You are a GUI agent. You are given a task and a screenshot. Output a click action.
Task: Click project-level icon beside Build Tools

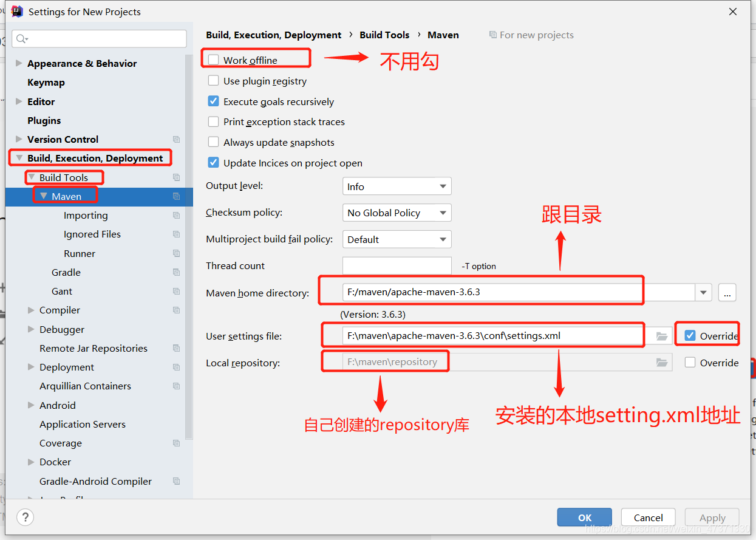[x=176, y=177]
